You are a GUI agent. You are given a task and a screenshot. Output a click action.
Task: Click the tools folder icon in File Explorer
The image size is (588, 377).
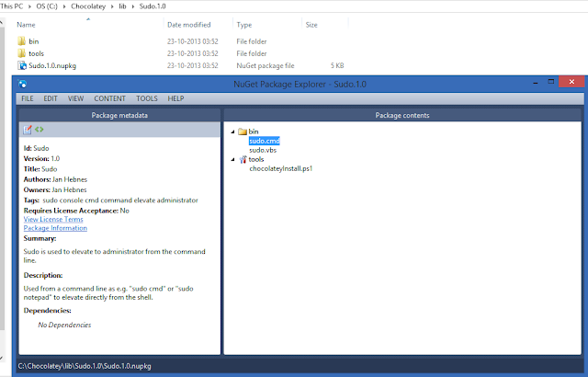[x=22, y=53]
